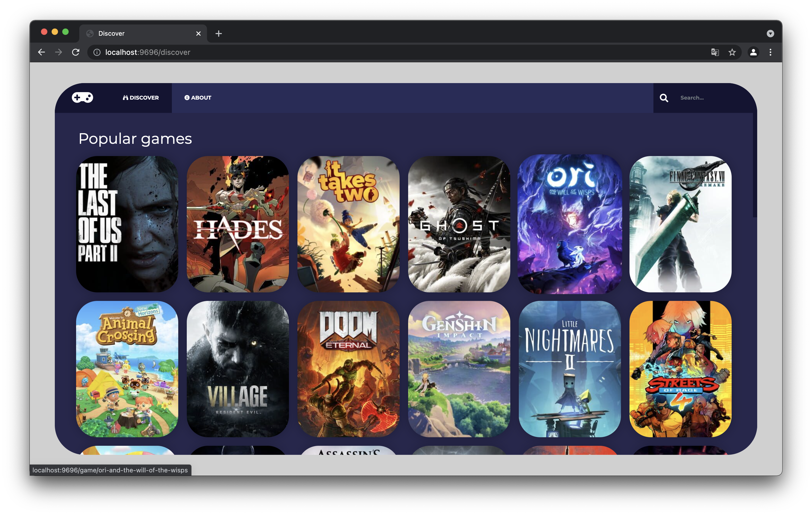Click the search magnifier icon
The height and width of the screenshot is (515, 812).
tap(664, 98)
